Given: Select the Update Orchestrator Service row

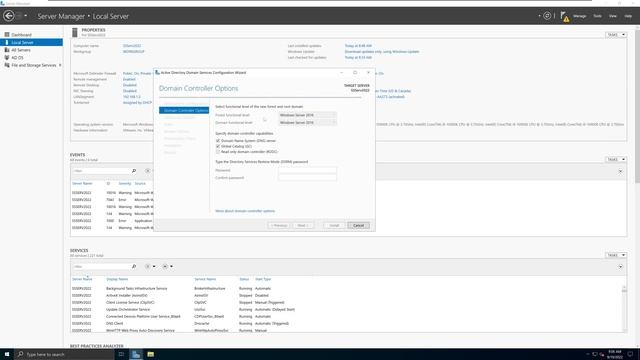Looking at the screenshot, I should click(x=346, y=309).
